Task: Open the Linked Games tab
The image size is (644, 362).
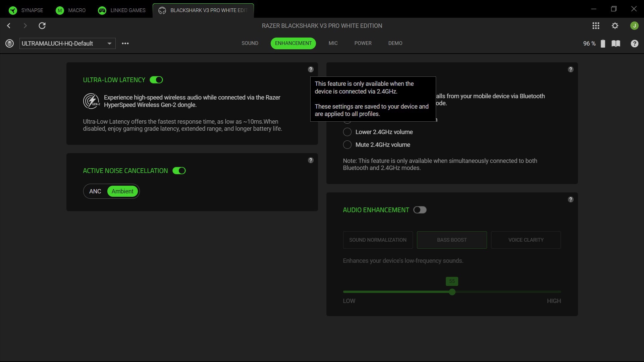Action: point(121,10)
